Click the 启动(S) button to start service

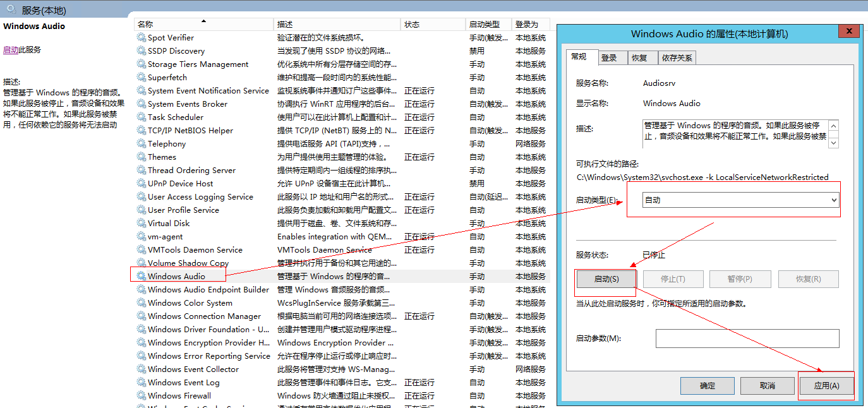pos(606,279)
